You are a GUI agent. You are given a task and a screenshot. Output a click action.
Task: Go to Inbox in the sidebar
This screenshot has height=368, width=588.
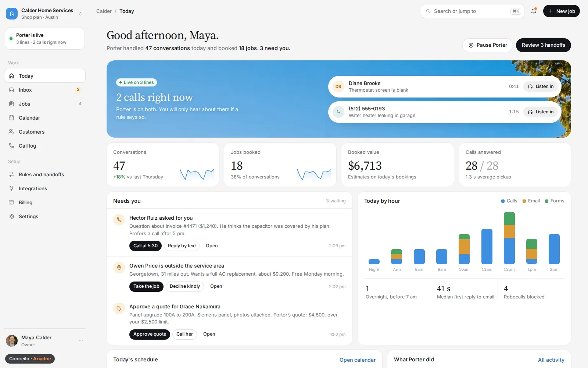(x=45, y=90)
